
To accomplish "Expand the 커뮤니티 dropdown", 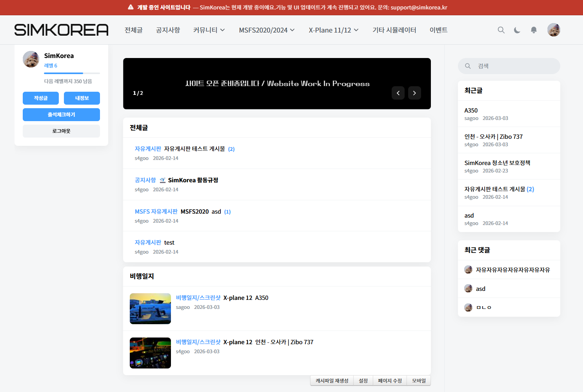I will (x=209, y=30).
